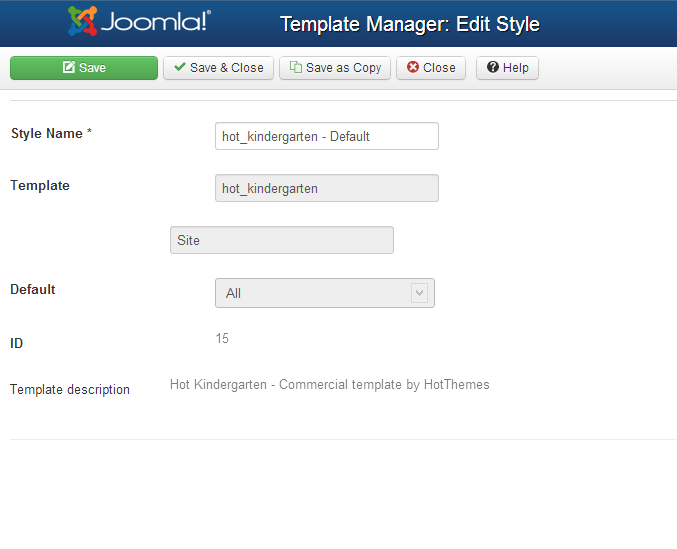Focus the Style Name input field

point(327,136)
